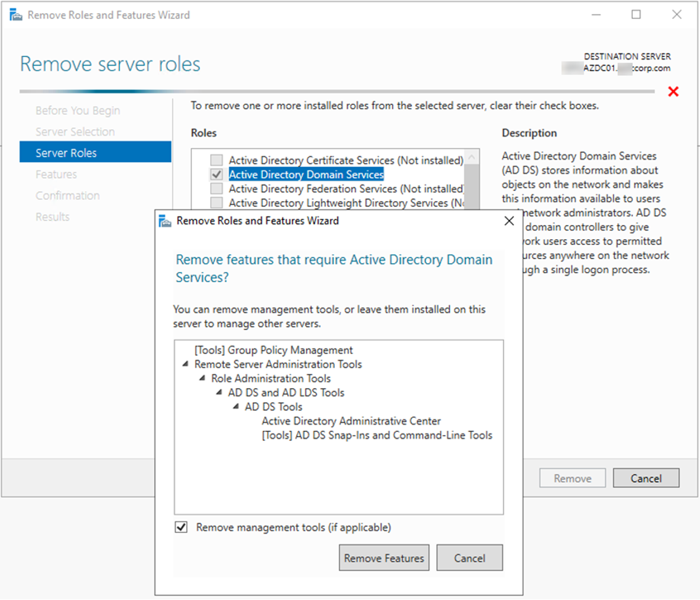700x600 pixels.
Task: Go to Server Roles wizard step
Action: 66,153
